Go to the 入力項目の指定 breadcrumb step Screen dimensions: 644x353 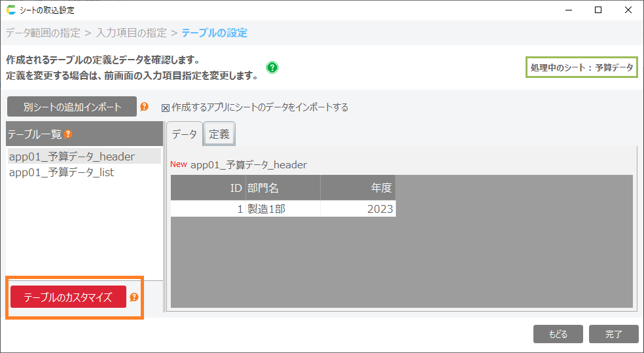[131, 33]
